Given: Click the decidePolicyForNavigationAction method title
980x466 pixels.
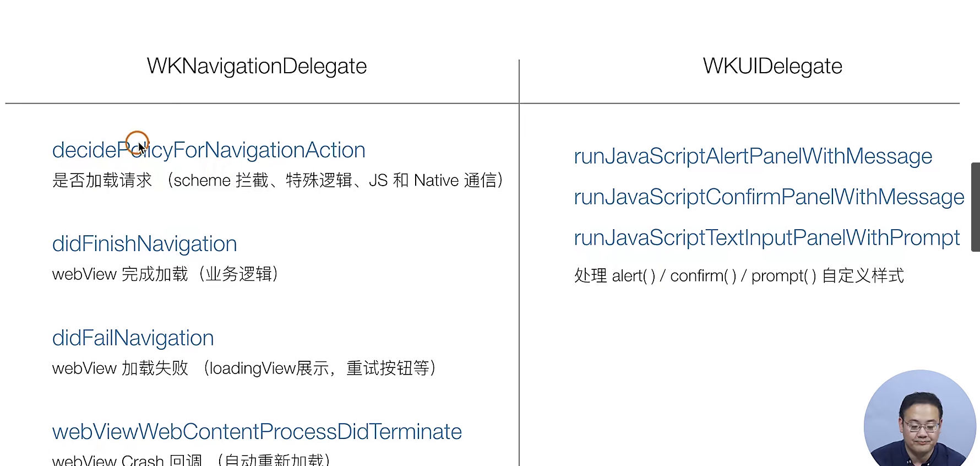Looking at the screenshot, I should tap(209, 150).
